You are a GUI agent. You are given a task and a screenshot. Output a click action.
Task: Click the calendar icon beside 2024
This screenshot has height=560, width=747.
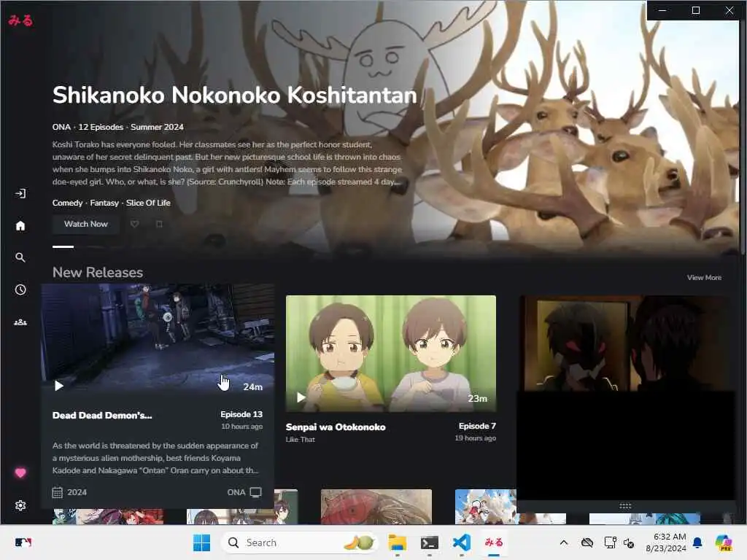pos(57,492)
